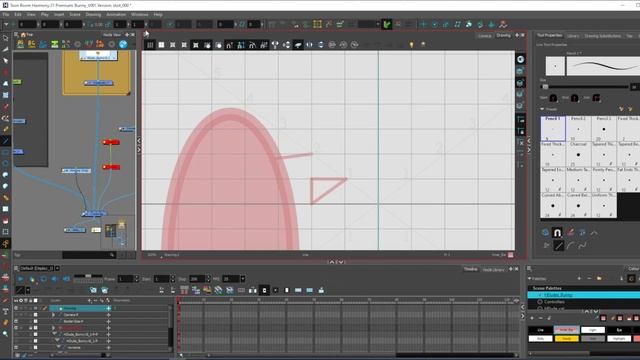The height and width of the screenshot is (360, 640).
Task: Open the Windows menu
Action: point(140,14)
